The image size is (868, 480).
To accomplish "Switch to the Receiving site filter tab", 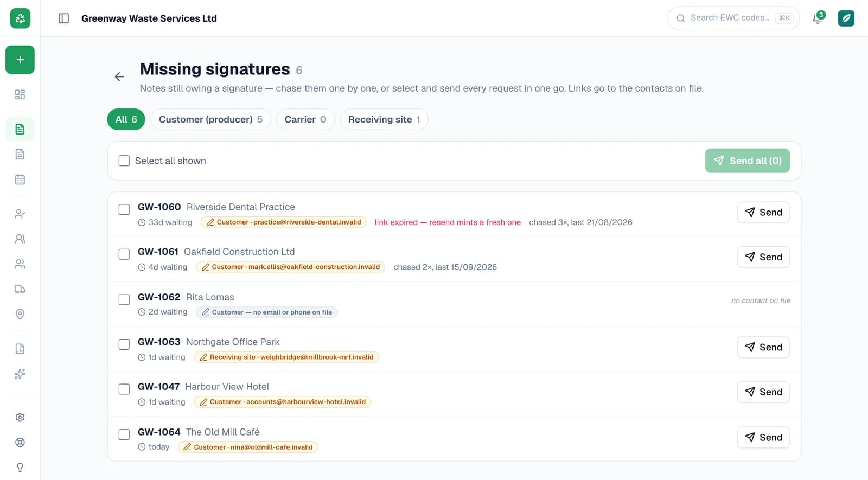I will coord(384,119).
